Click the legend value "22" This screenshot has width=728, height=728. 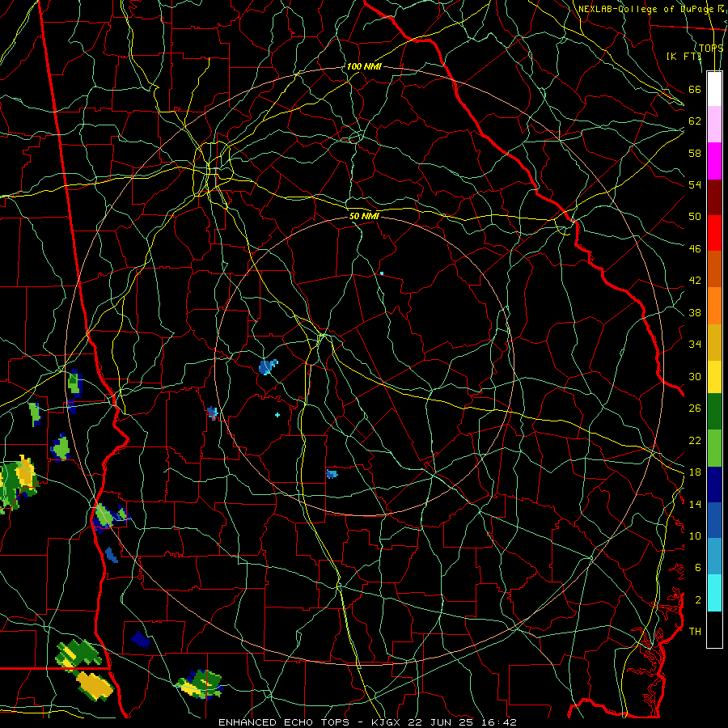click(x=695, y=440)
